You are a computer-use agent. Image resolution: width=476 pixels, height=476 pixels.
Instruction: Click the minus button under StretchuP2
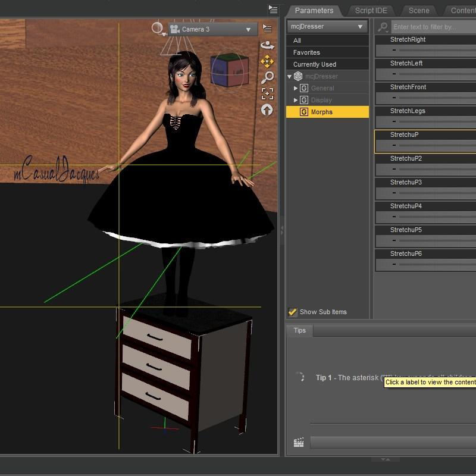(394, 169)
